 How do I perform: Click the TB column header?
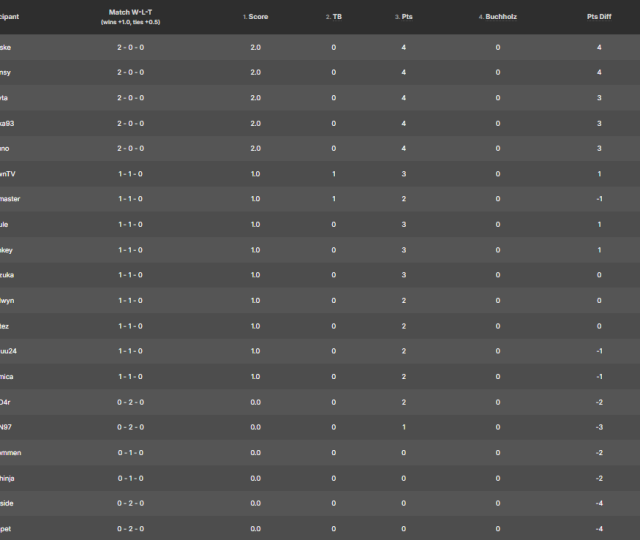click(x=335, y=17)
